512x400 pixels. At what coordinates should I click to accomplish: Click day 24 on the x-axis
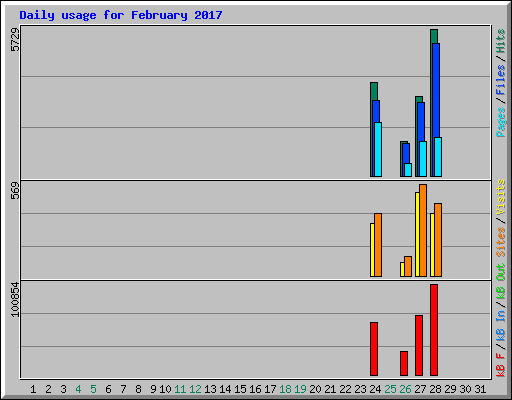tap(375, 389)
